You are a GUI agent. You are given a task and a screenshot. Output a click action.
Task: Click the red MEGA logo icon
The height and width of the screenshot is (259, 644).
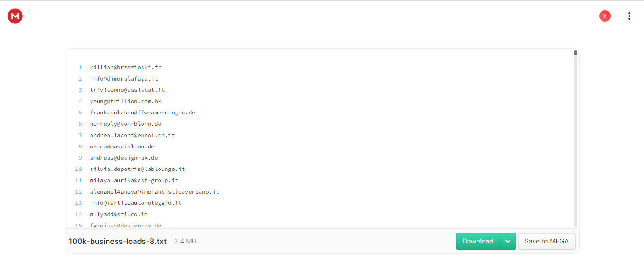point(15,16)
